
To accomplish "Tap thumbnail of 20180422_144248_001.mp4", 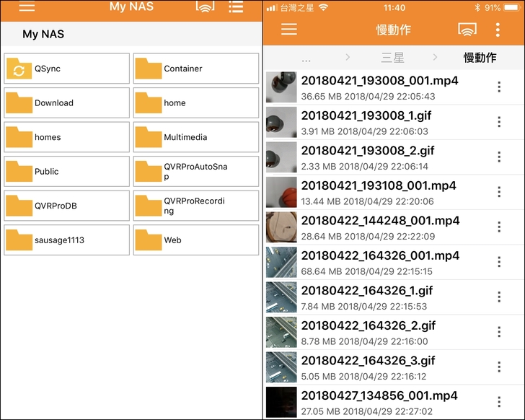I will tap(281, 227).
